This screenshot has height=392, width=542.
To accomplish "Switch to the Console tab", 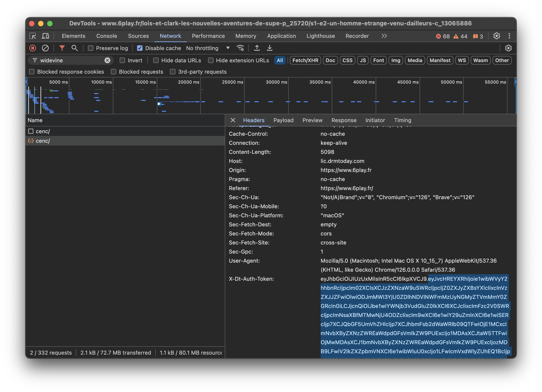I will click(x=106, y=36).
